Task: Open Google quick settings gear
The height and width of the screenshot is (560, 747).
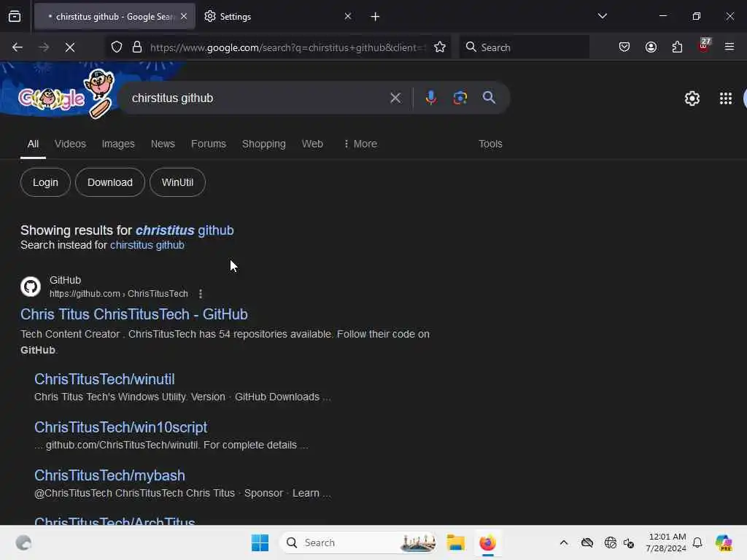Action: 692,98
